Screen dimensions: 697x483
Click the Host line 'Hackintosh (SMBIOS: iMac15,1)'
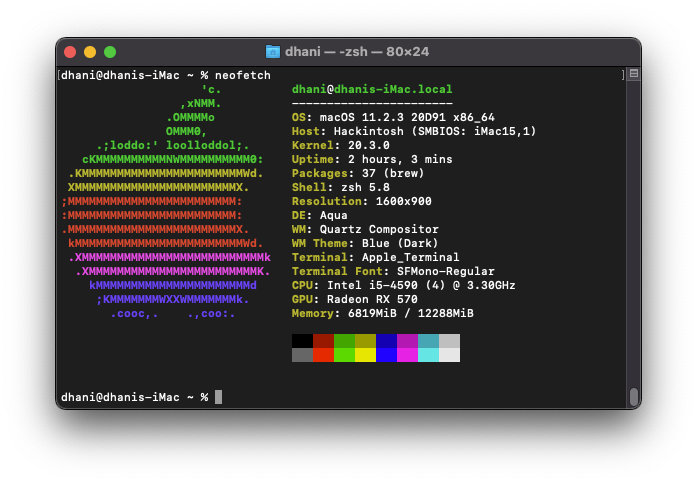(435, 131)
